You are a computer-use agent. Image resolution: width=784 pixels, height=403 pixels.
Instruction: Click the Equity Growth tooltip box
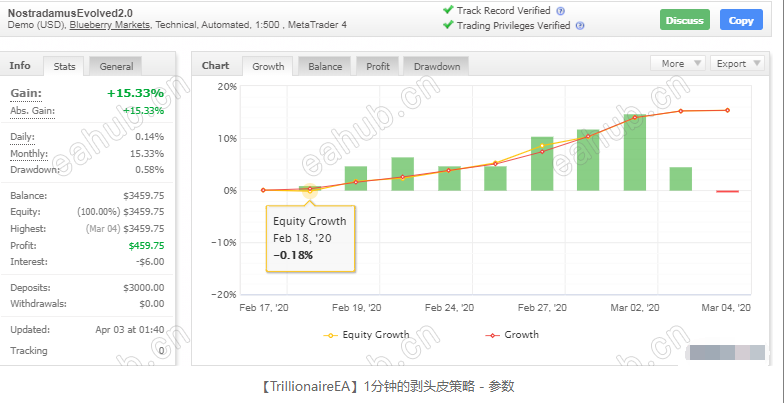pyautogui.click(x=310, y=238)
